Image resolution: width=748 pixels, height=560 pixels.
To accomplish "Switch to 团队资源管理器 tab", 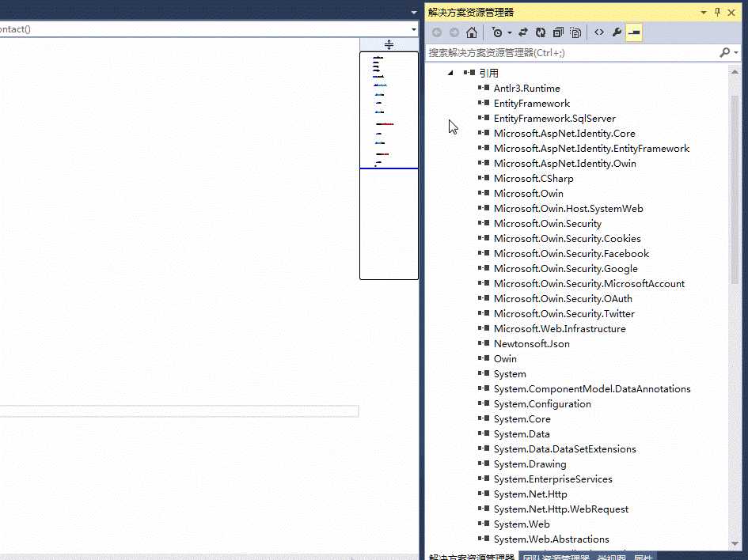I will click(x=556, y=556).
